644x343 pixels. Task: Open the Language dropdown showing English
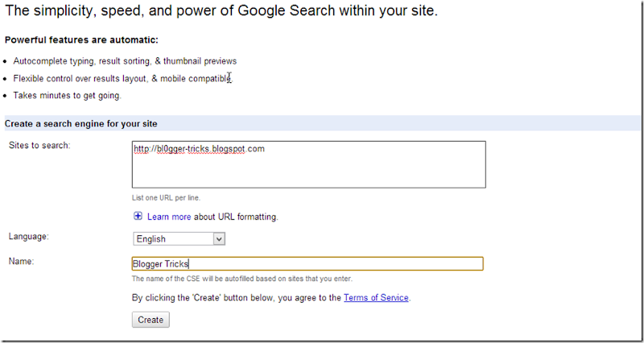tap(179, 238)
